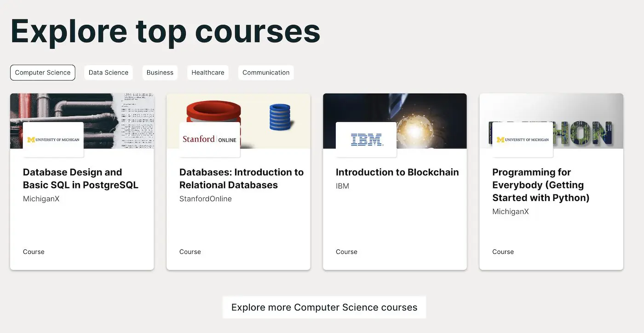This screenshot has height=333, width=644.
Task: Choose the Healthcare category tab
Action: 208,73
